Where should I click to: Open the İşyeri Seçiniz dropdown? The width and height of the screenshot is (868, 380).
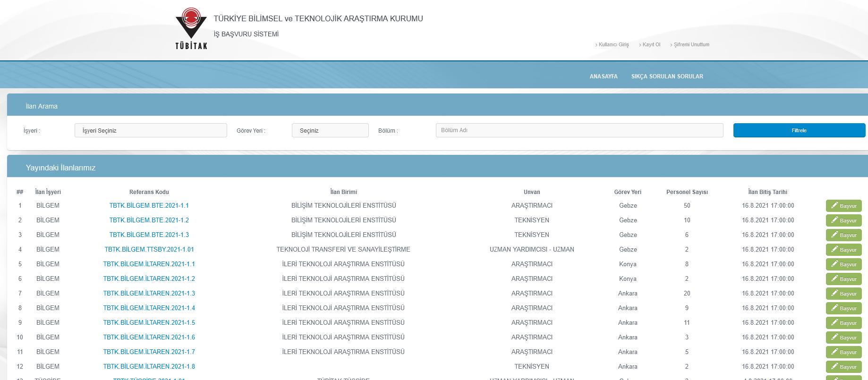(151, 130)
